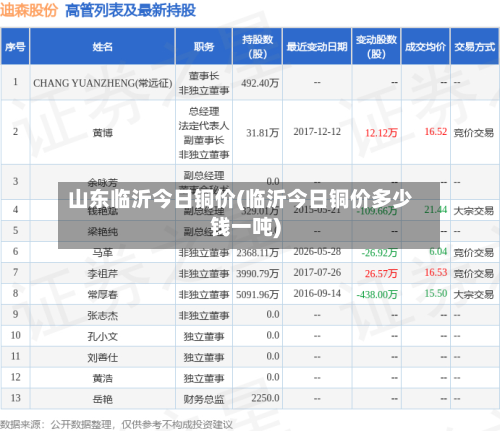Click 竞价交易 in 黄博's row

(474, 133)
